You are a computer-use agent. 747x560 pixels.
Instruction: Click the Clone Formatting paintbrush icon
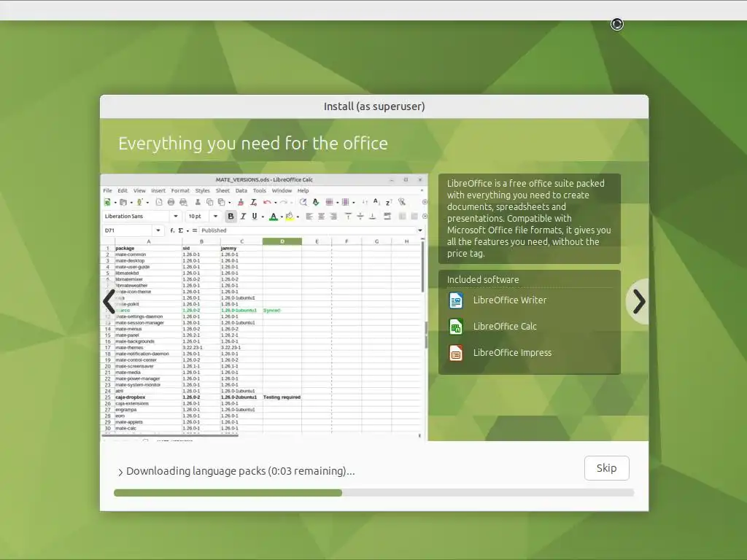click(x=241, y=203)
